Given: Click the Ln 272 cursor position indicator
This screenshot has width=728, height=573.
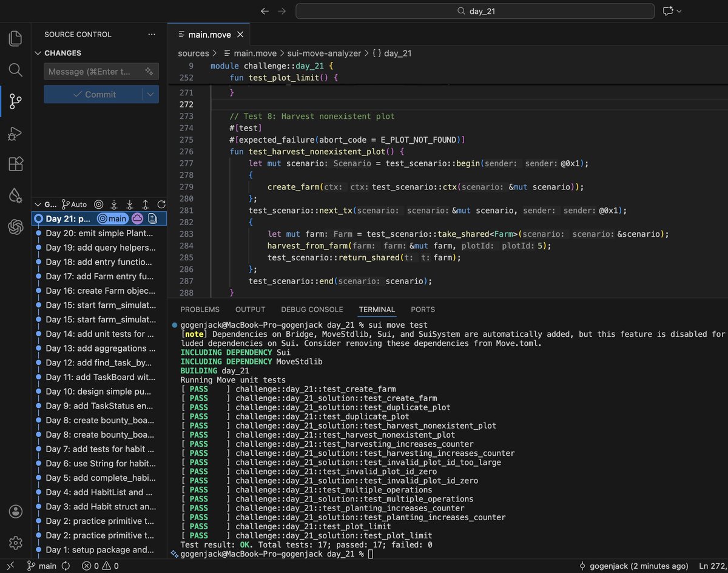Looking at the screenshot, I should [x=712, y=566].
